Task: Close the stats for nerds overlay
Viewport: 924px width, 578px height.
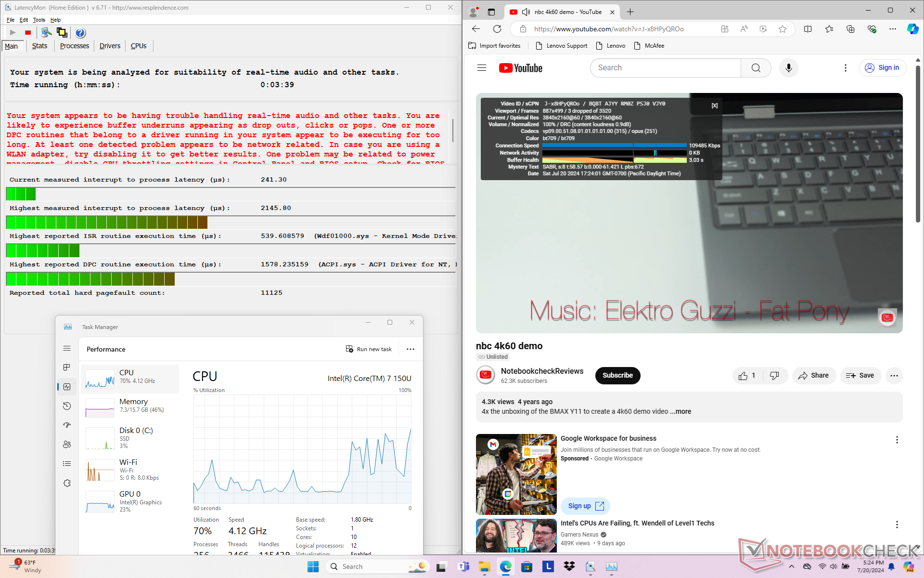Action: click(x=715, y=105)
